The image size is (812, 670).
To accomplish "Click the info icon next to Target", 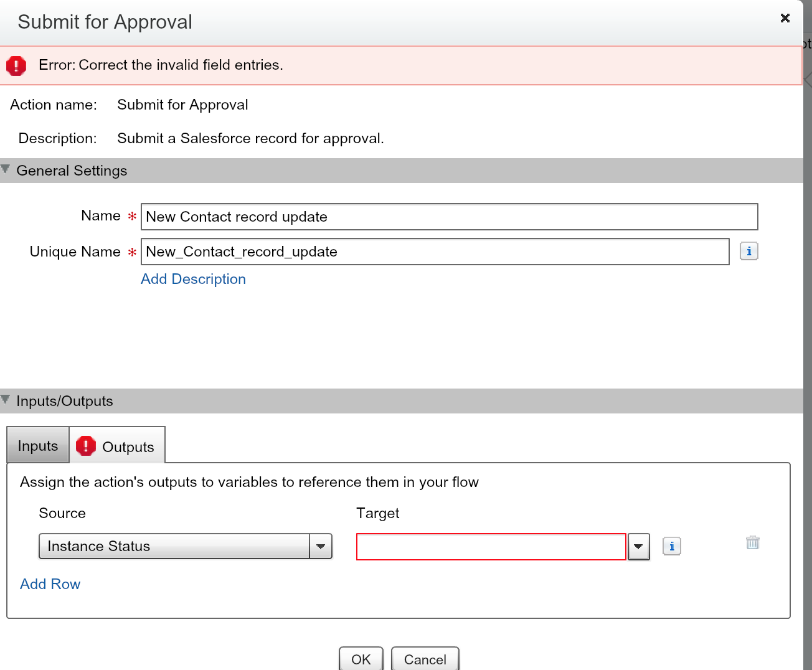I will tap(671, 546).
